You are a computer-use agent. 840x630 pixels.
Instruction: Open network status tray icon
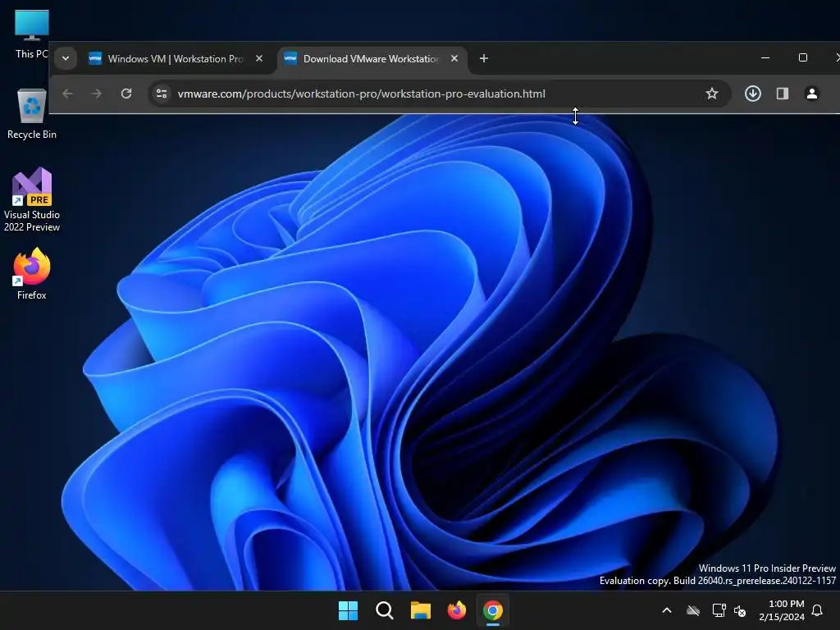click(719, 610)
